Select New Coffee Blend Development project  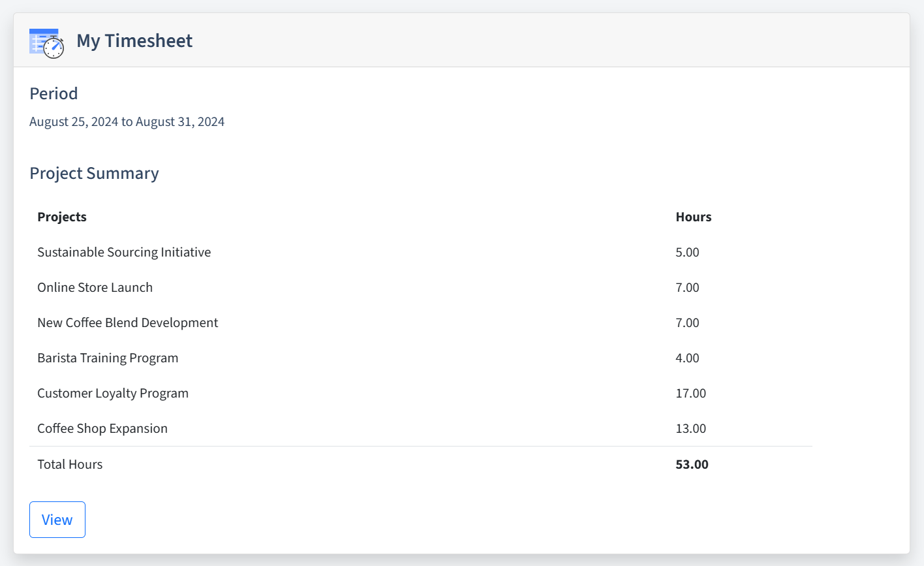click(x=127, y=322)
